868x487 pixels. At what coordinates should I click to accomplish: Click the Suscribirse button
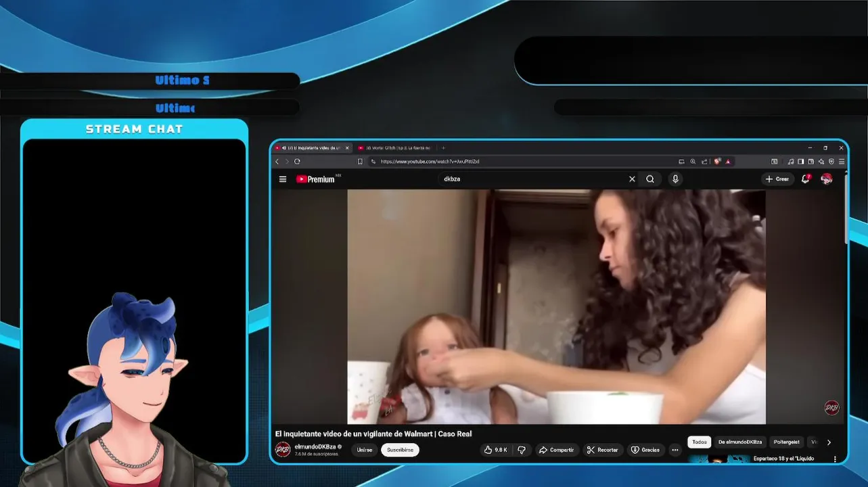pos(400,450)
